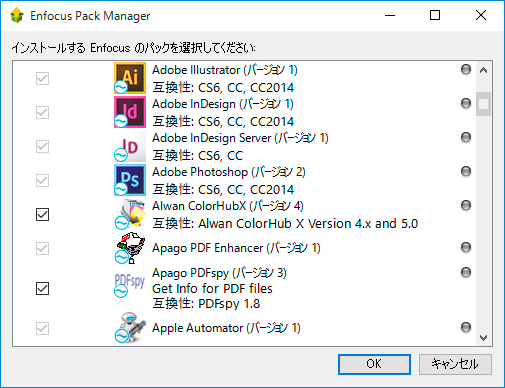Screen dimensions: 505x388
Task: Click "Get Info for PDF files" description
Action: click(212, 289)
